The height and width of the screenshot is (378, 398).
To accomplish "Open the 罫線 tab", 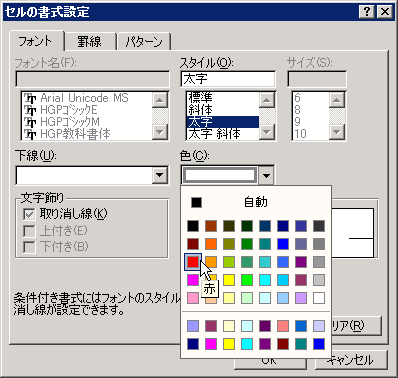I will click(x=90, y=42).
